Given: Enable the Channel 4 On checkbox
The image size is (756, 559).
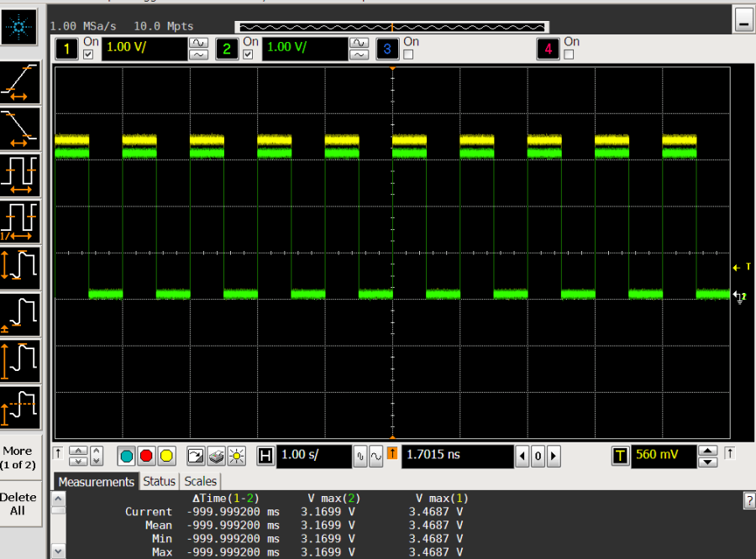Looking at the screenshot, I should (x=570, y=55).
